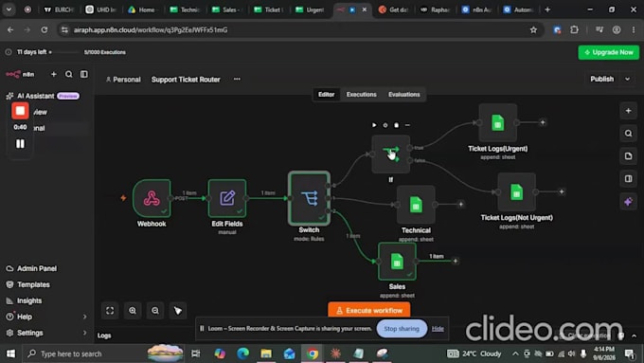Open Chrome from the taskbar
Image resolution: width=644 pixels, height=363 pixels.
coord(313,354)
